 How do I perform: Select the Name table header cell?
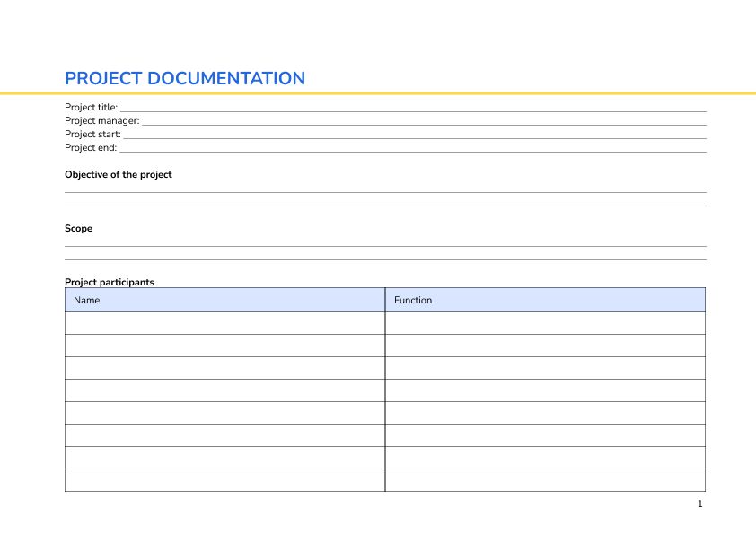[x=224, y=300]
